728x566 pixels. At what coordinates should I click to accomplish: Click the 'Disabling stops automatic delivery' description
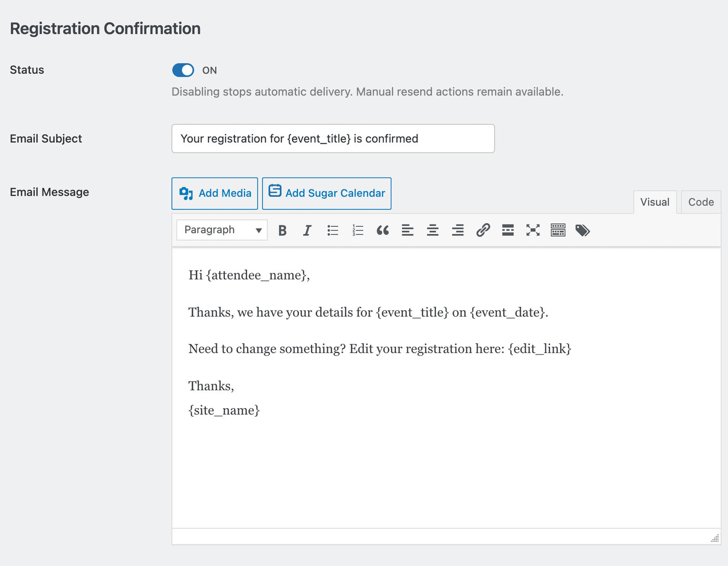368,92
